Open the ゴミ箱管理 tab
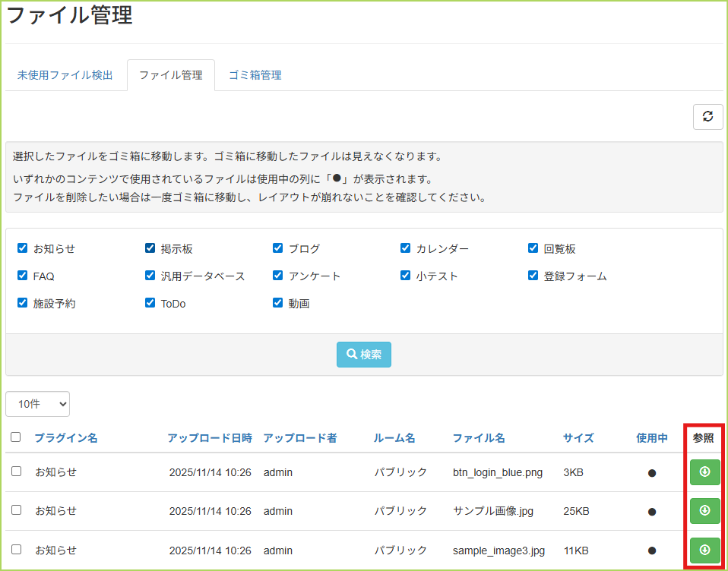This screenshot has height=571, width=728. click(x=255, y=75)
